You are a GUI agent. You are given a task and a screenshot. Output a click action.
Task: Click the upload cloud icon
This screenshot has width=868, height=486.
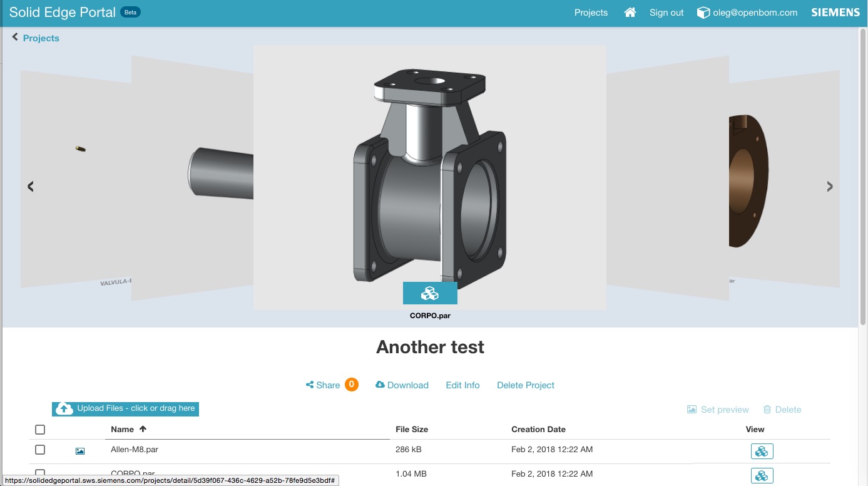(x=64, y=409)
